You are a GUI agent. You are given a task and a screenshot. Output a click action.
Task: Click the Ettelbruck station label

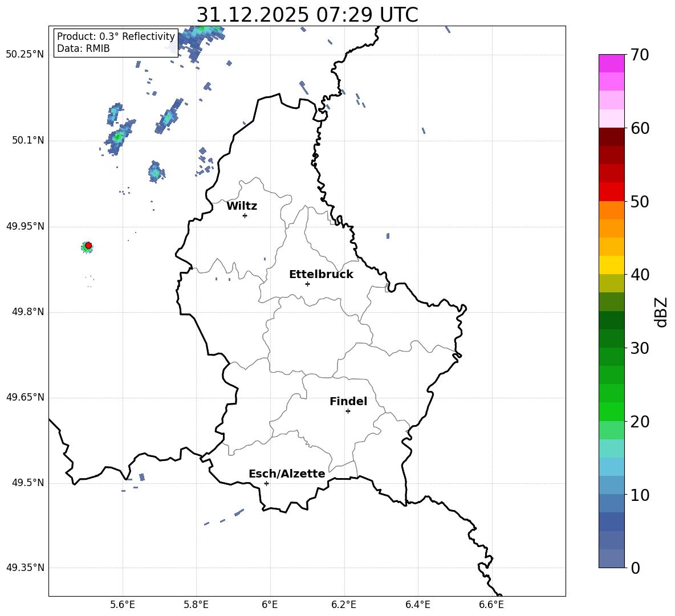(x=321, y=275)
